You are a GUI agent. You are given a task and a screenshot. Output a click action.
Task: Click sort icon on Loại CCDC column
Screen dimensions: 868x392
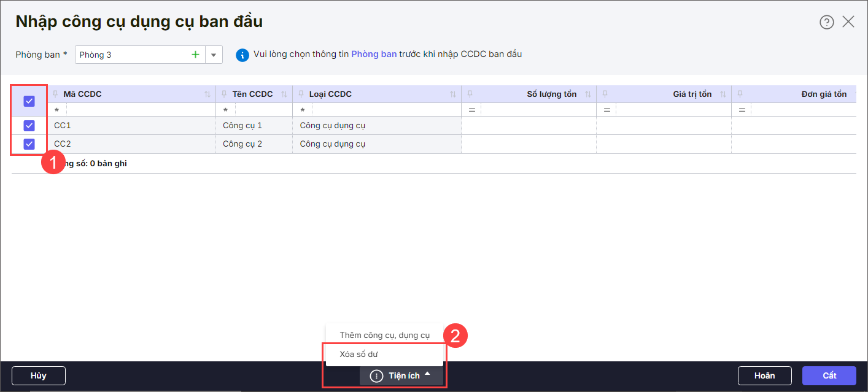pos(453,94)
